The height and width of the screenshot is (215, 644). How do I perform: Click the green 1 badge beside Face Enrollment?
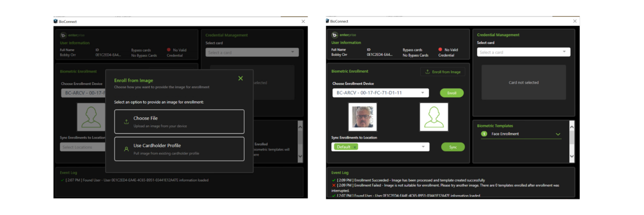click(x=484, y=134)
